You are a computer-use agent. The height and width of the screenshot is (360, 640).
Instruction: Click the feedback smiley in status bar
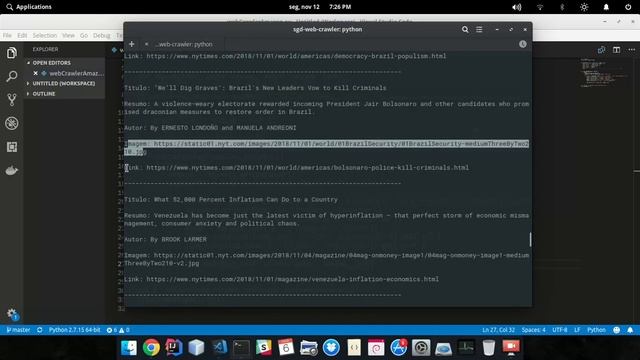tap(616, 330)
